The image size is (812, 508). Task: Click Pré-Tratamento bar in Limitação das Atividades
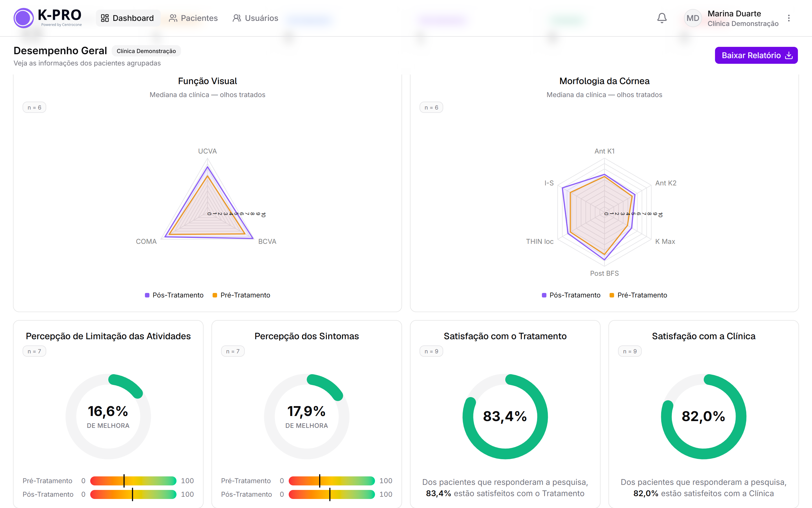tap(133, 481)
